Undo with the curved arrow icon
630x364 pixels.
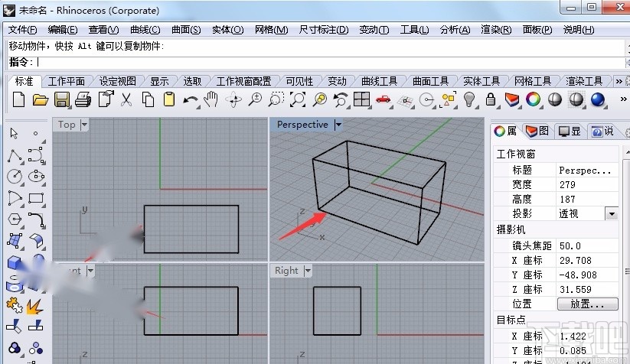coord(190,100)
